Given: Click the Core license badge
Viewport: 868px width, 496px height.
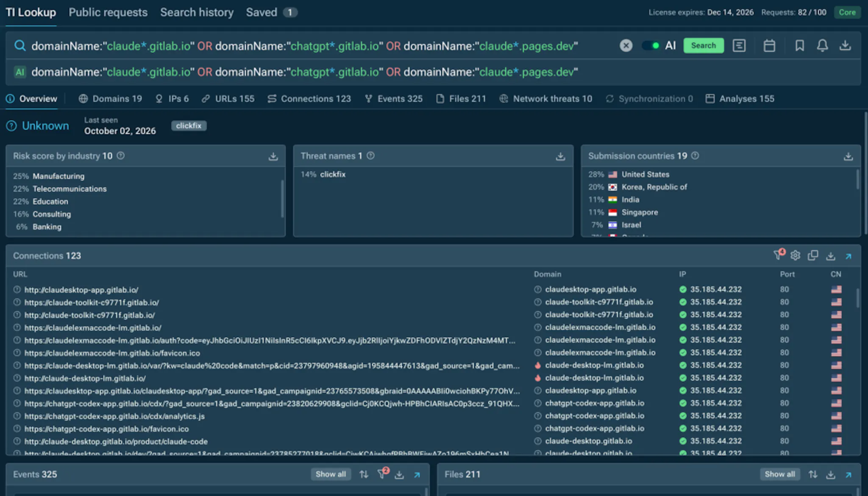Looking at the screenshot, I should [847, 12].
